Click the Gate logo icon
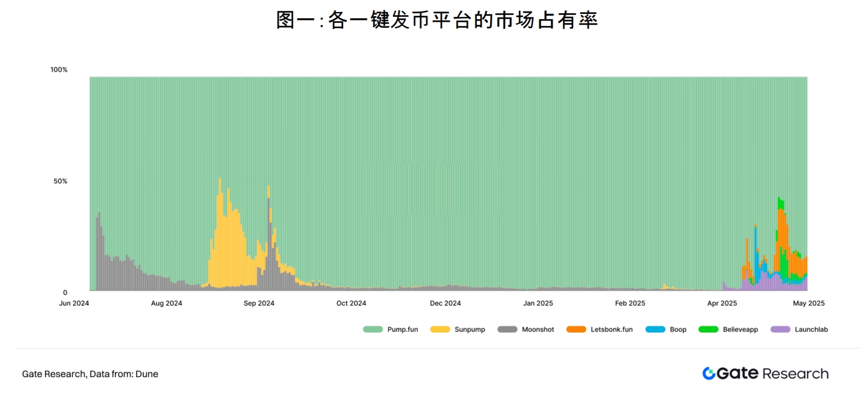Screen dimensions: 868x394 (x=708, y=374)
